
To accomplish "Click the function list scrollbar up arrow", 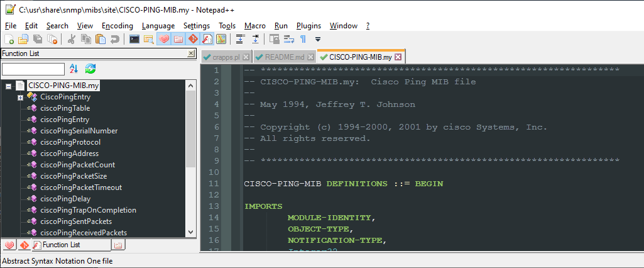I will [x=190, y=86].
